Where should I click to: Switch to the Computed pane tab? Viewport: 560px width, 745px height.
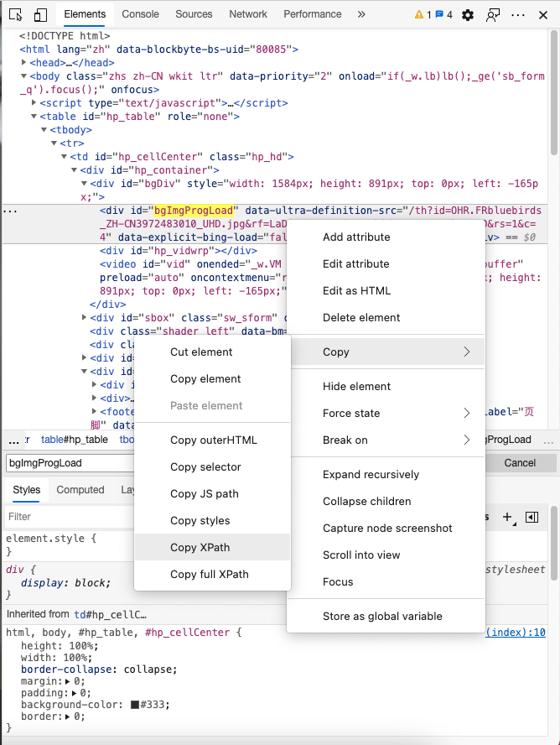tap(80, 490)
